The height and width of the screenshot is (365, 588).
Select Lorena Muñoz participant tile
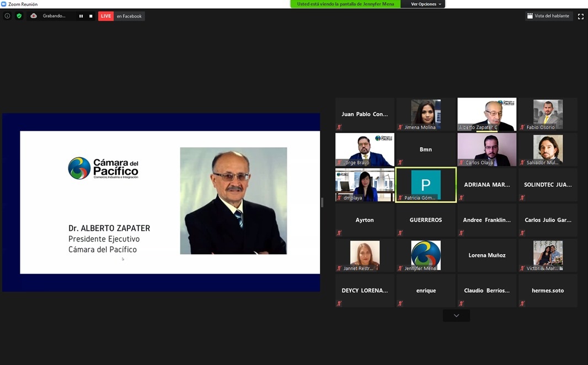[487, 255]
